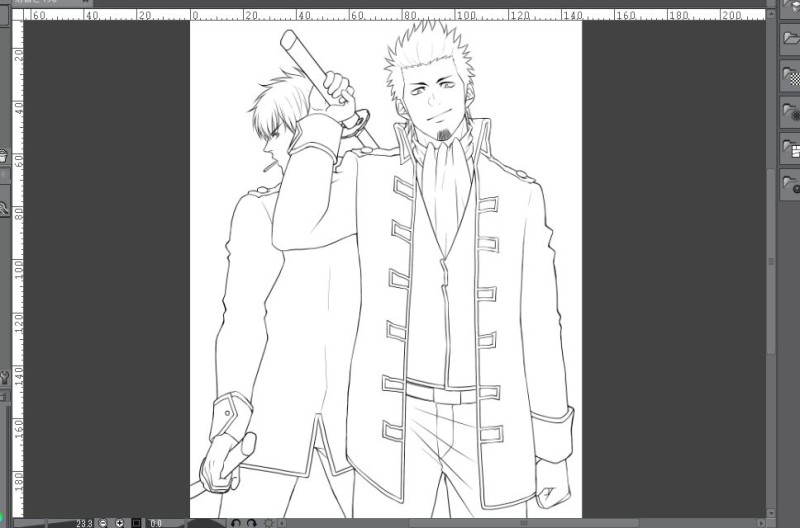Image resolution: width=800 pixels, height=528 pixels.
Task: Click the zoom percentage value 23.3
Action: (x=84, y=523)
